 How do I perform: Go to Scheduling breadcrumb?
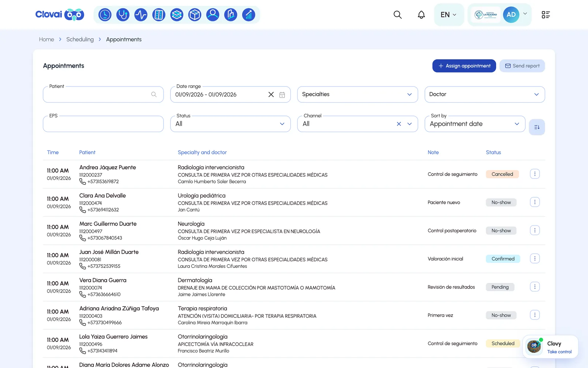click(x=80, y=39)
